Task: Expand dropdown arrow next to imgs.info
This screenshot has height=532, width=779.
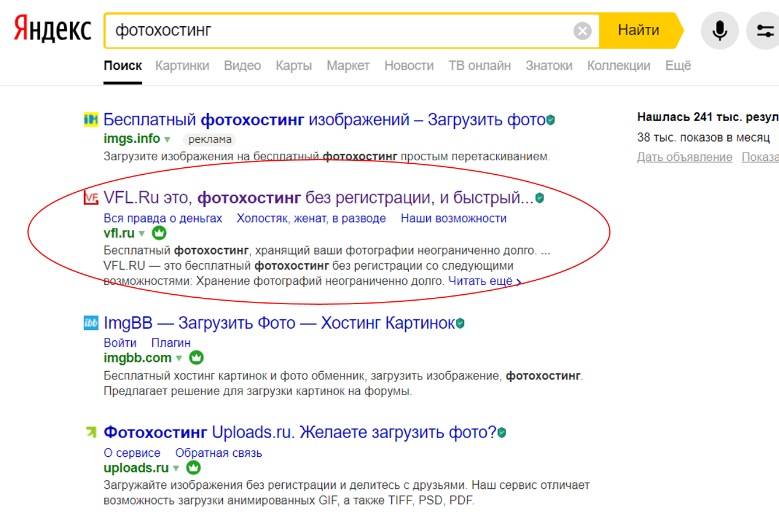Action: pyautogui.click(x=167, y=139)
